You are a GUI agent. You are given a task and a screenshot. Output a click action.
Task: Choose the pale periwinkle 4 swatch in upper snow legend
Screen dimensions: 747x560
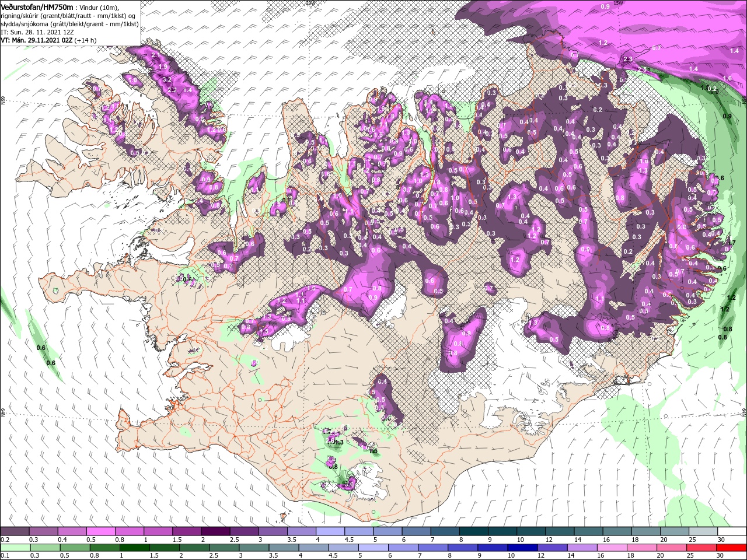[x=330, y=531]
